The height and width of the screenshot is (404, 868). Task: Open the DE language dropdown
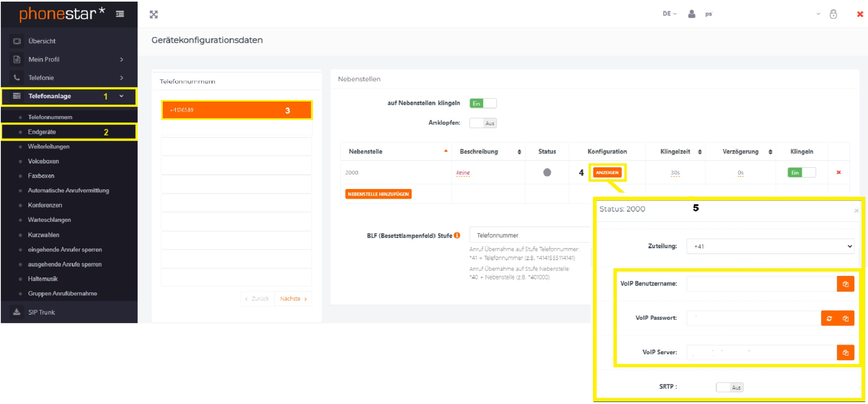click(669, 14)
